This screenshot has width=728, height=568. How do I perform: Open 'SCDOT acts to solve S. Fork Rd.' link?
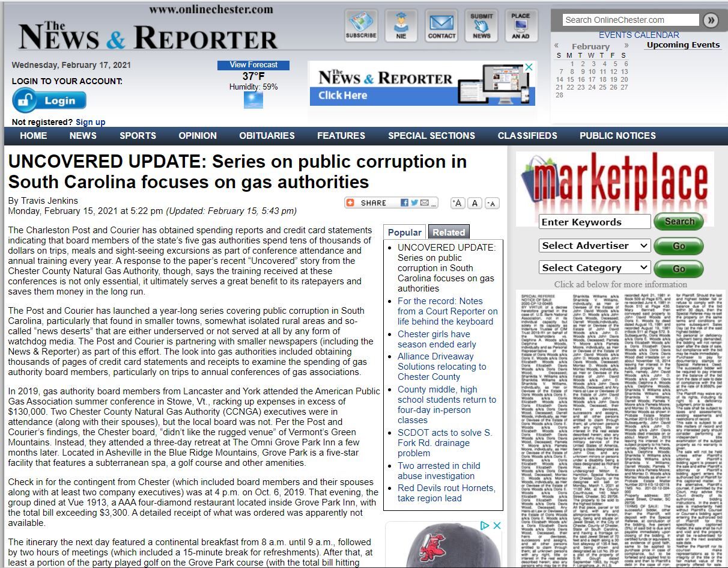coord(444,443)
